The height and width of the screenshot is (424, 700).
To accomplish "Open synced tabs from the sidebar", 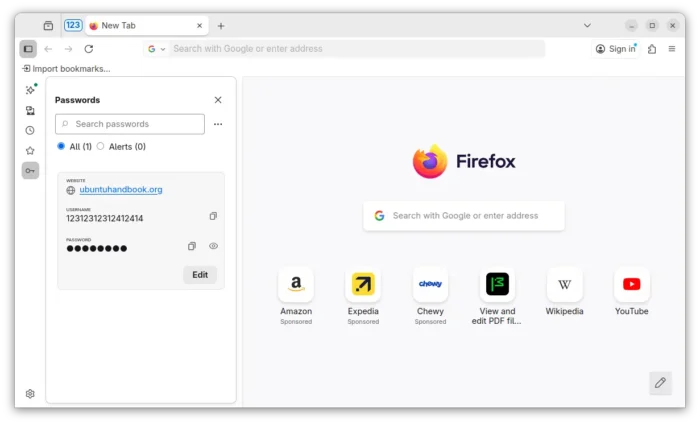I will (x=30, y=110).
